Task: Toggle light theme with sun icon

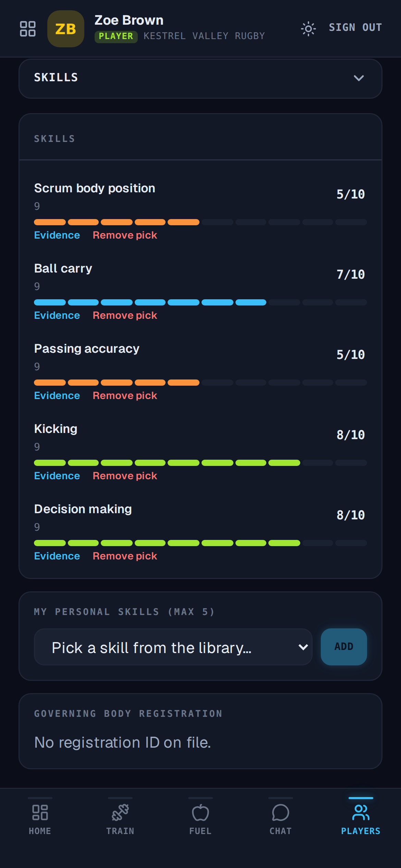Action: click(308, 29)
